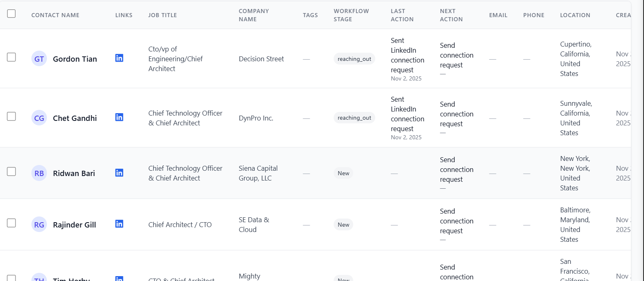
Task: Tick the checkbox beside Rajinder Gill
Action: click(x=11, y=223)
